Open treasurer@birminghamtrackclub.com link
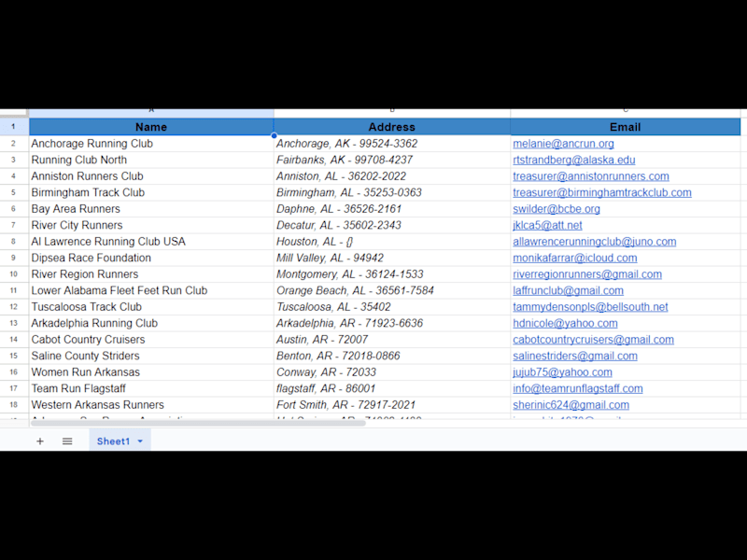 click(x=602, y=193)
